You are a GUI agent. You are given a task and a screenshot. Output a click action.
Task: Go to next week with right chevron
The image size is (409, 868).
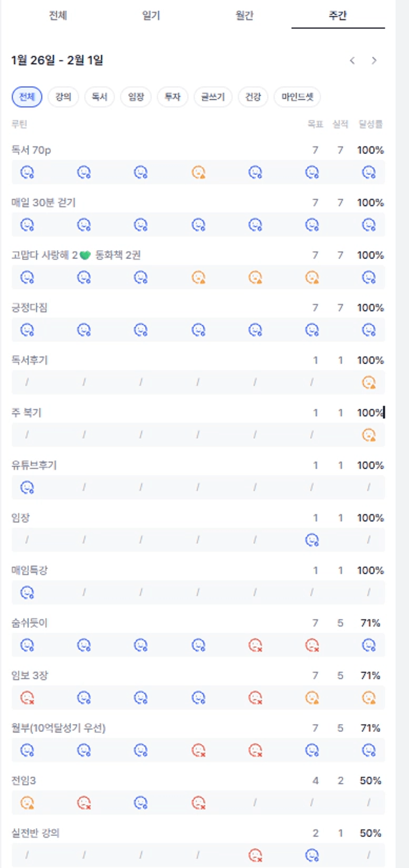[x=374, y=61]
